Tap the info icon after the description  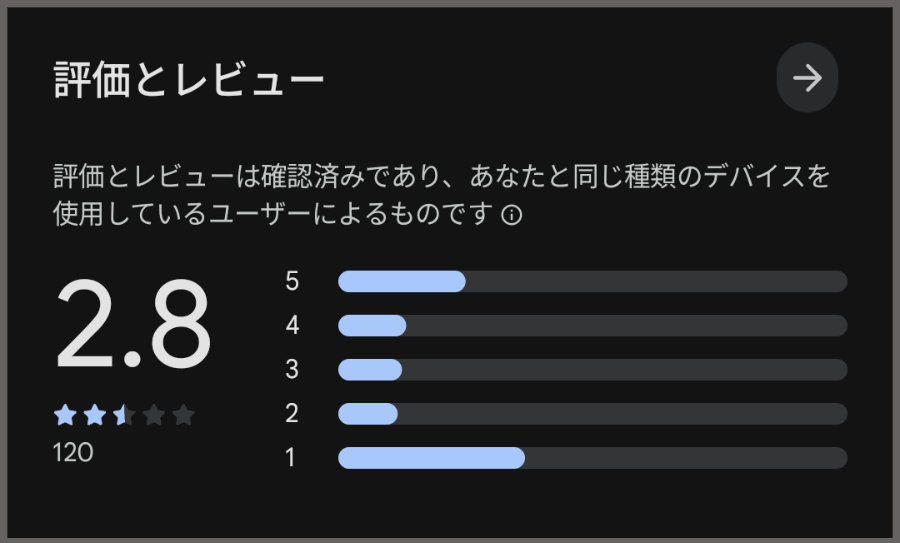coord(512,215)
